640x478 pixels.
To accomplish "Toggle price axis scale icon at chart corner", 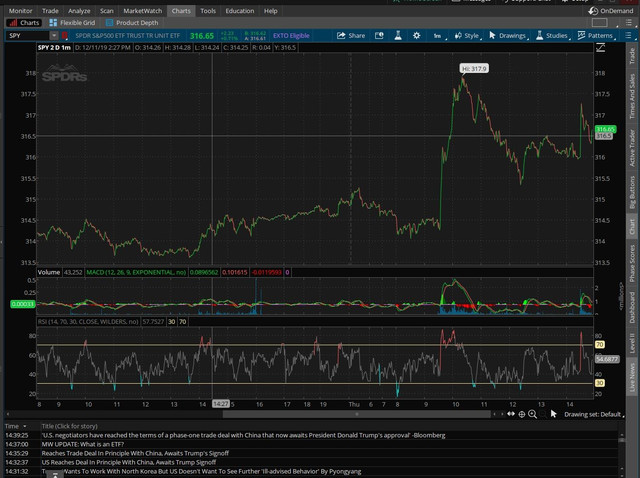I will coord(600,48).
